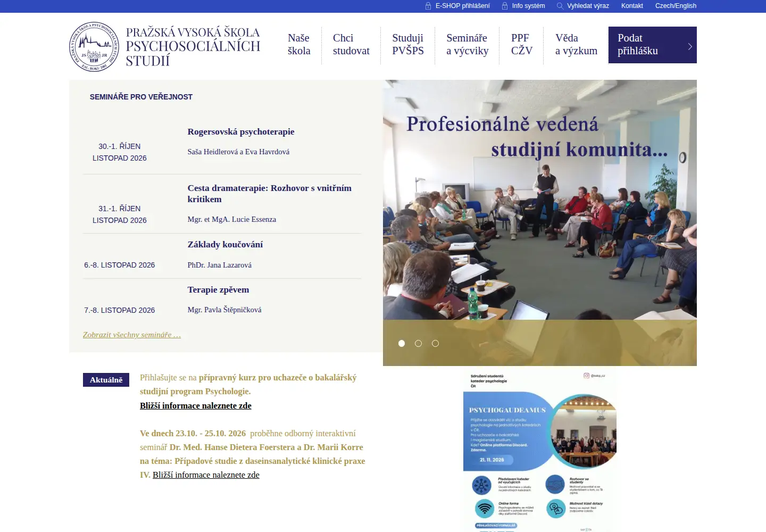Click the Psychogaudeamus poster image
Viewport: 766px width, 532px height.
(x=540, y=451)
